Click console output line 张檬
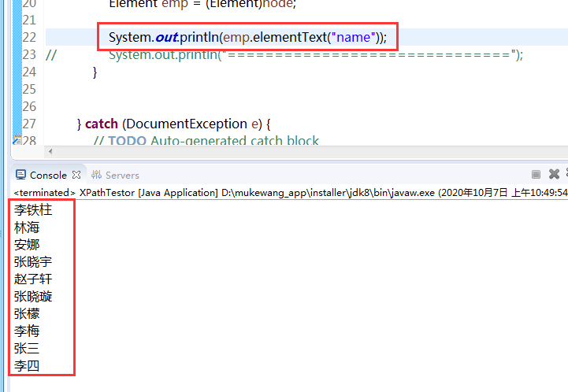568x392 pixels. pos(27,314)
